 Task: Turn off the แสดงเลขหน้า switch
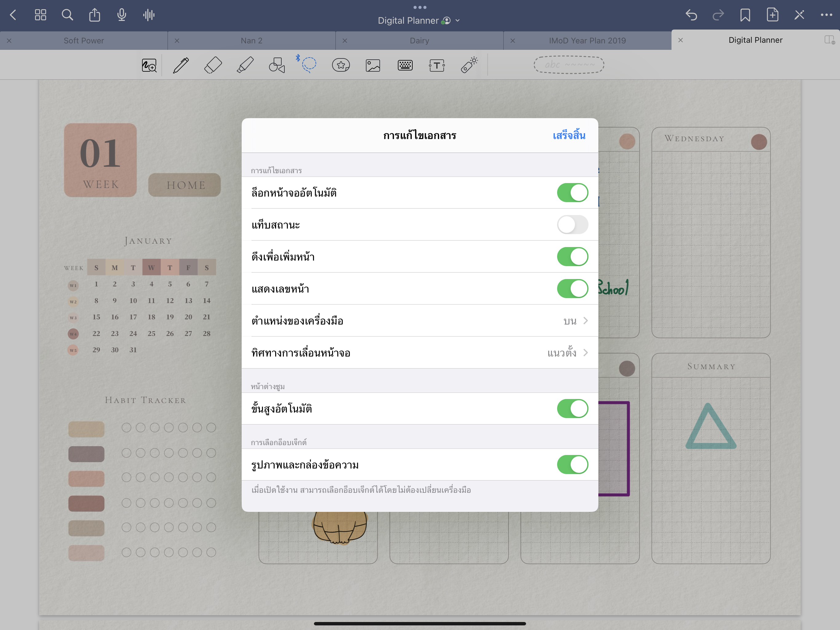[x=572, y=289]
